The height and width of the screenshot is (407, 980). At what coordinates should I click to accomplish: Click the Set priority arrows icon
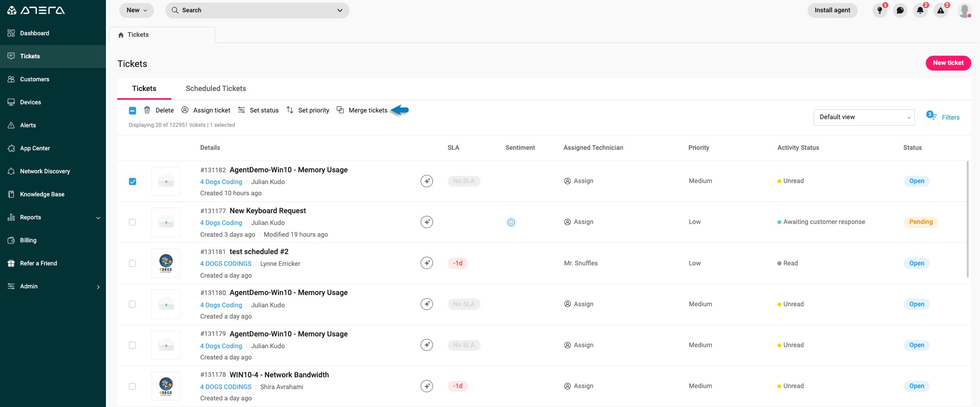coord(290,110)
